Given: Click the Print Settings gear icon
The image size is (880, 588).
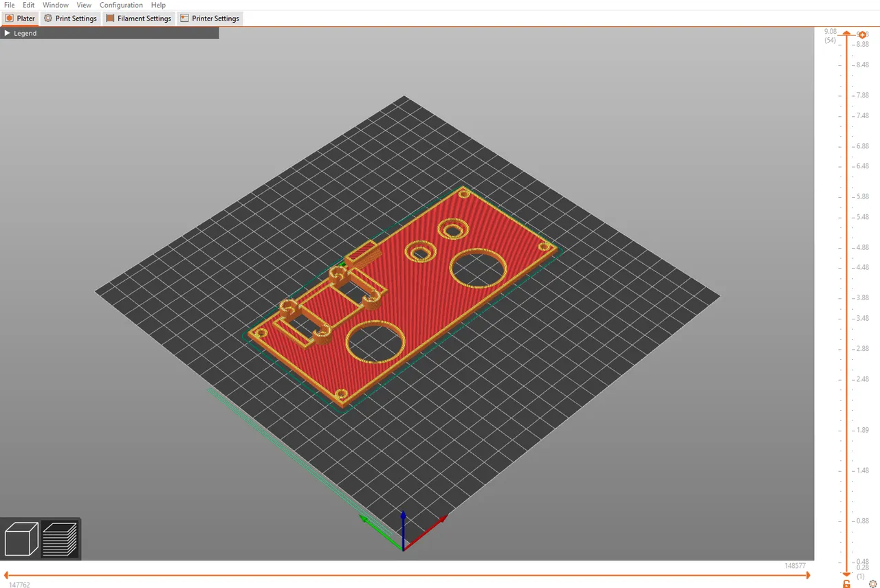Looking at the screenshot, I should (48, 19).
